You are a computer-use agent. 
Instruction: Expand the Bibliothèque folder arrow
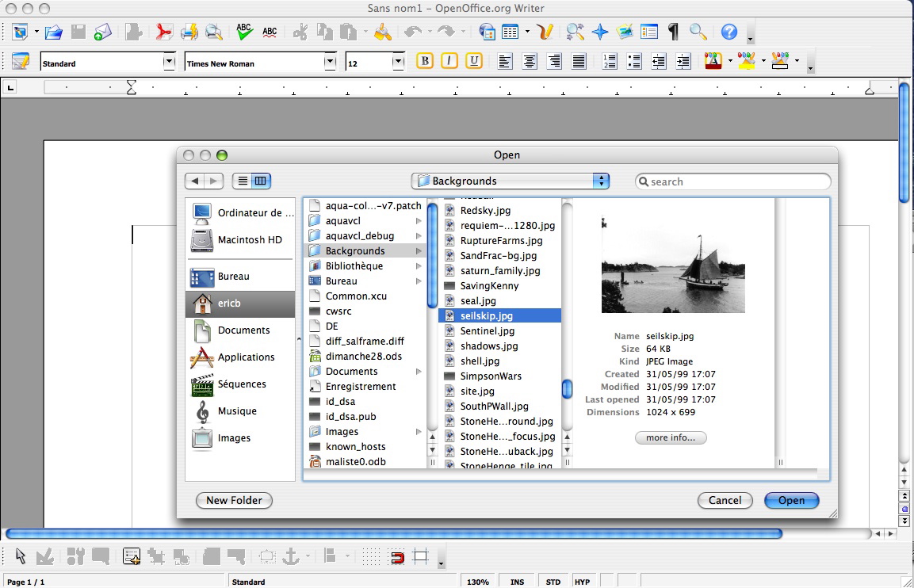click(419, 265)
